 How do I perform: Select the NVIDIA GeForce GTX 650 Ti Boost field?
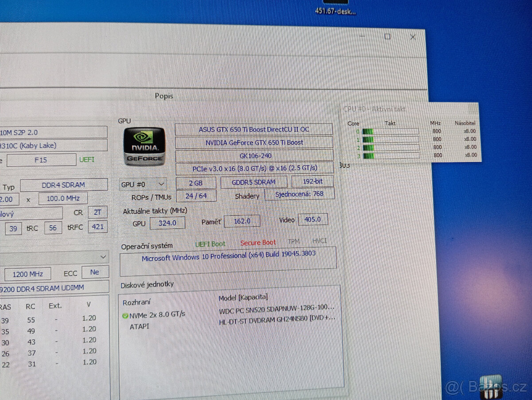(x=254, y=143)
